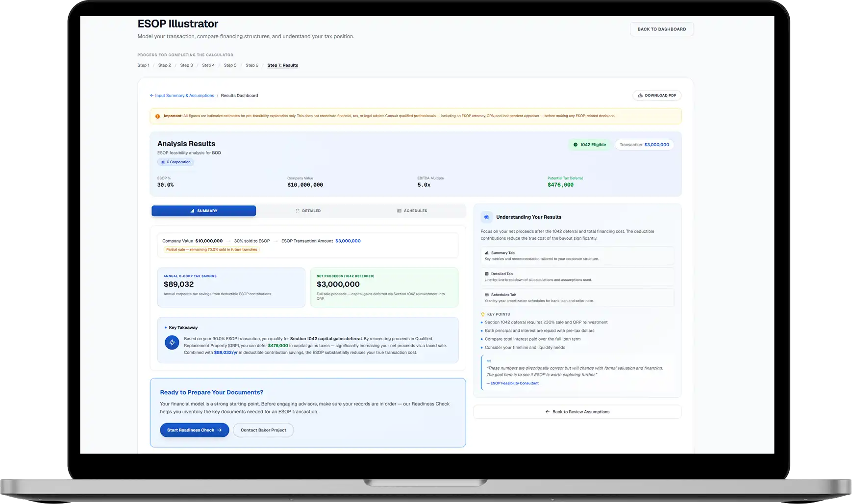This screenshot has width=852, height=504.
Task: Click the table icon on Schedules tab
Action: pyautogui.click(x=399, y=211)
